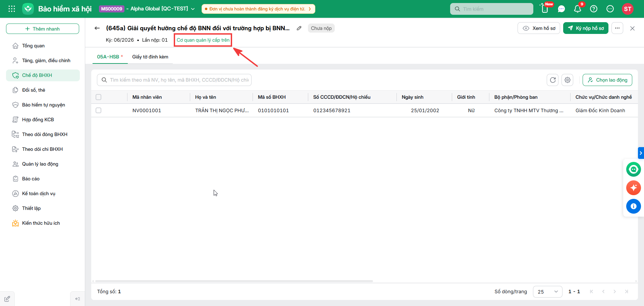Open Đổi sổ, thẻ menu
644x306 pixels.
point(43,90)
